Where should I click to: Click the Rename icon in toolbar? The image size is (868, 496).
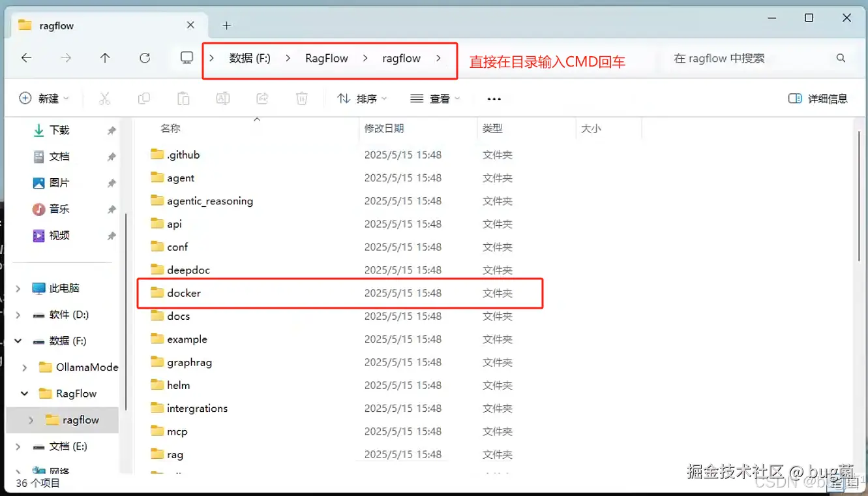point(223,99)
